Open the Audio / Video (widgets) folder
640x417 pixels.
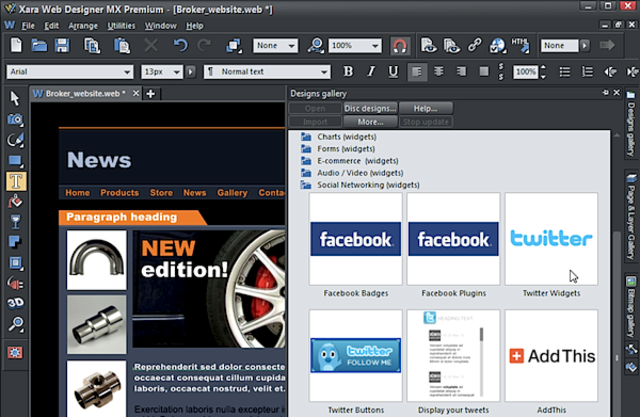352,173
